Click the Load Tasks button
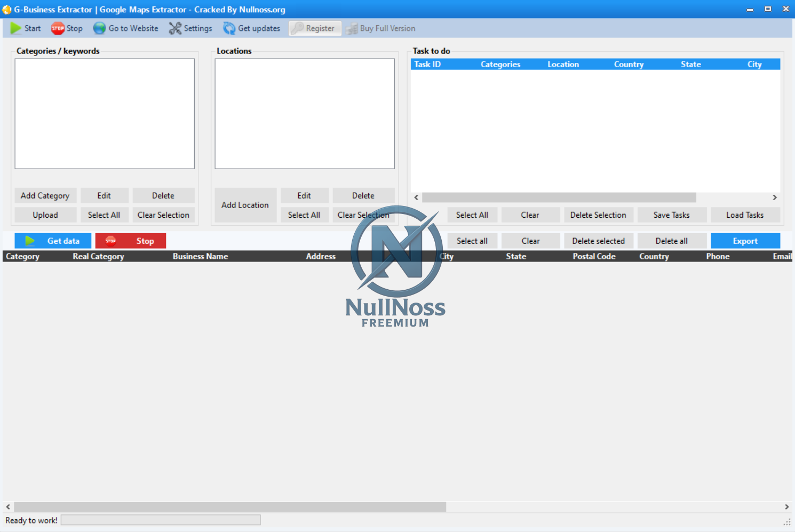 (x=745, y=215)
